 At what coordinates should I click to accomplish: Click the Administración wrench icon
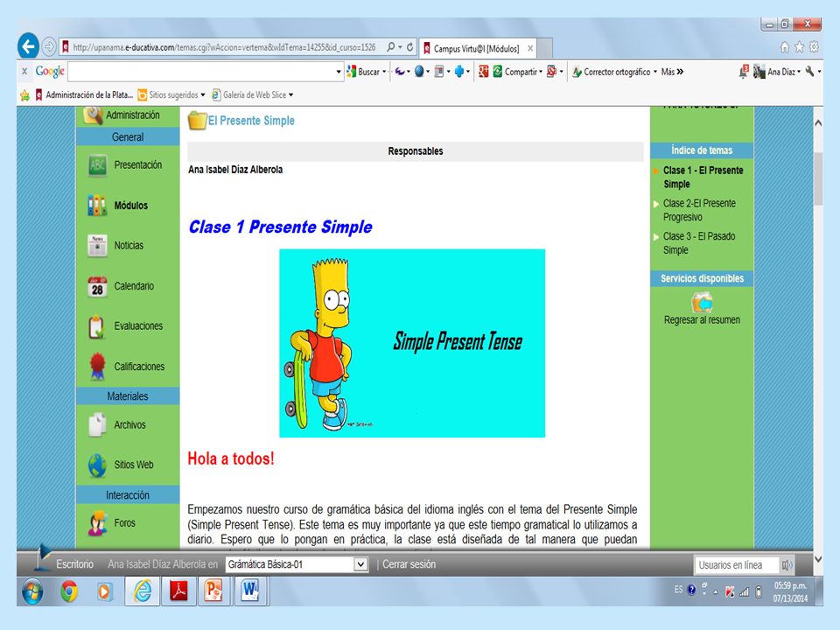(x=93, y=115)
